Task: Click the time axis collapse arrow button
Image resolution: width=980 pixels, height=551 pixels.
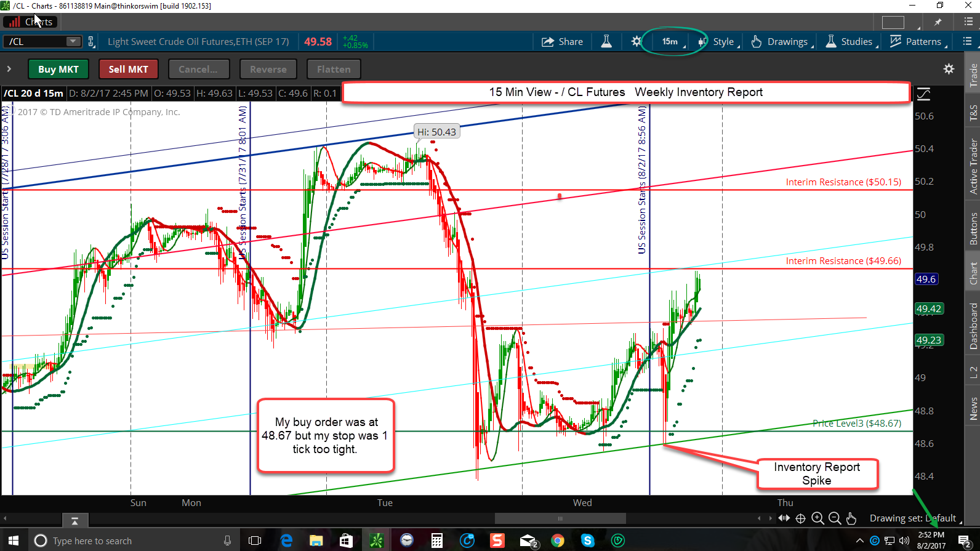Action: click(x=74, y=521)
